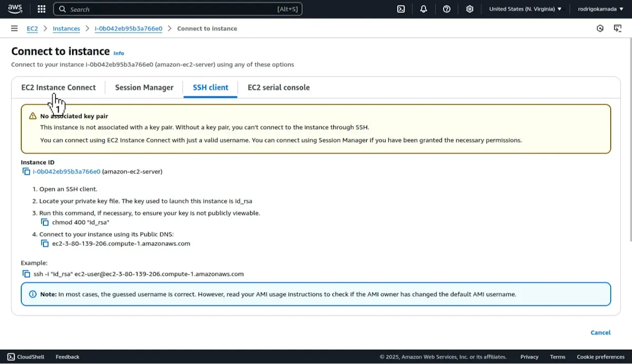
Task: Open the Privacy footer link
Action: (529, 357)
